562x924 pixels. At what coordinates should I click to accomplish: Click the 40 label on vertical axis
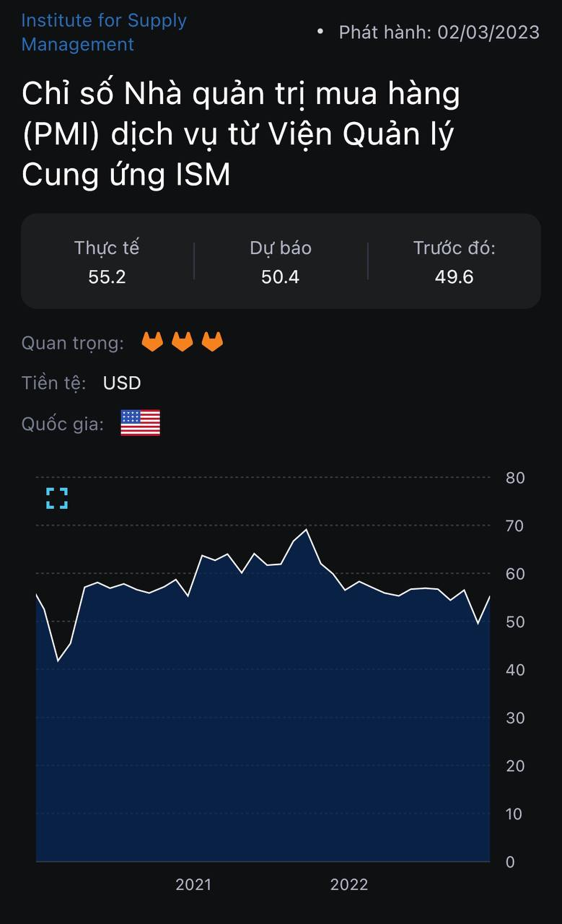point(515,670)
